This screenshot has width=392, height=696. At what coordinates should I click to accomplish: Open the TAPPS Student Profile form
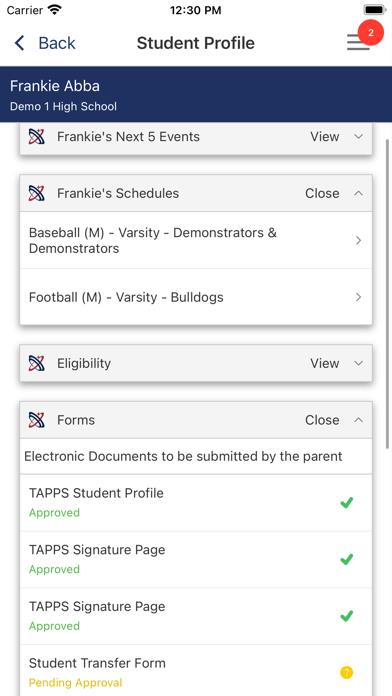196,502
